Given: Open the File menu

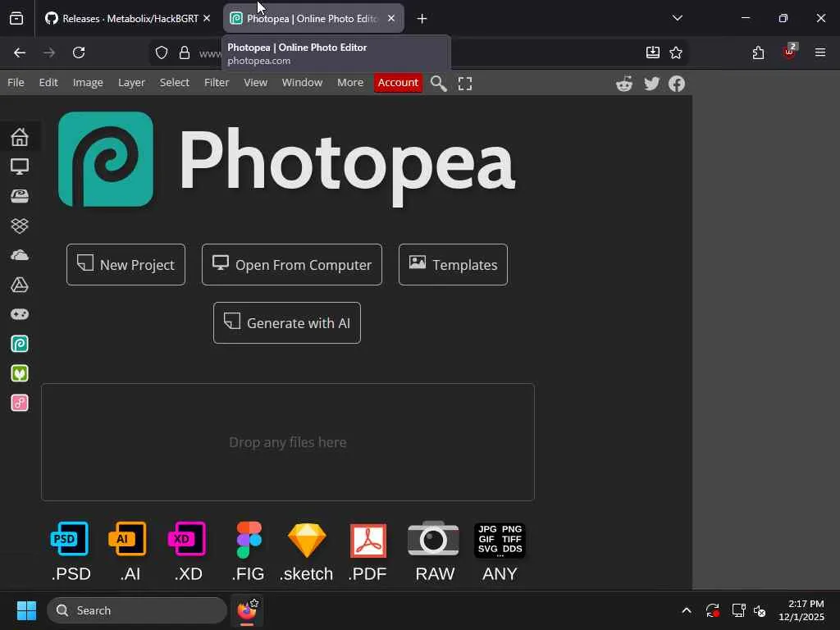Looking at the screenshot, I should (x=16, y=83).
